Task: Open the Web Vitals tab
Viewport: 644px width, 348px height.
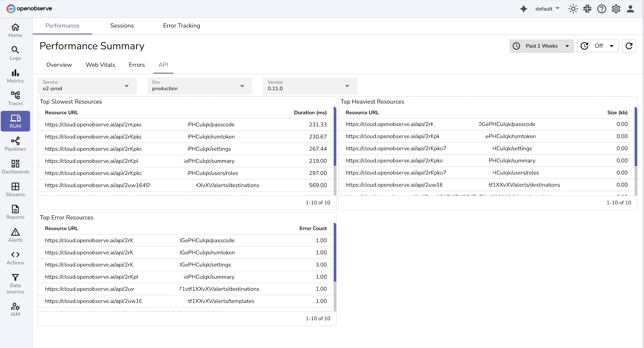Action: coord(100,65)
